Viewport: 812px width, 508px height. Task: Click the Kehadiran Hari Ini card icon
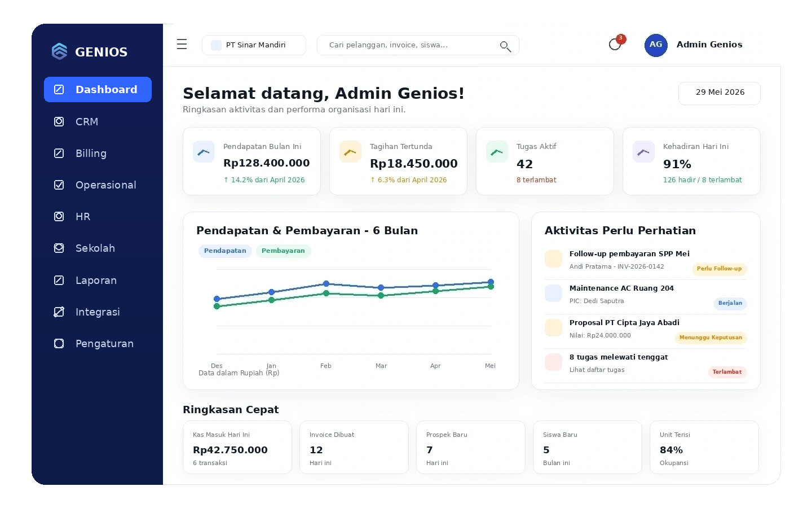[643, 152]
